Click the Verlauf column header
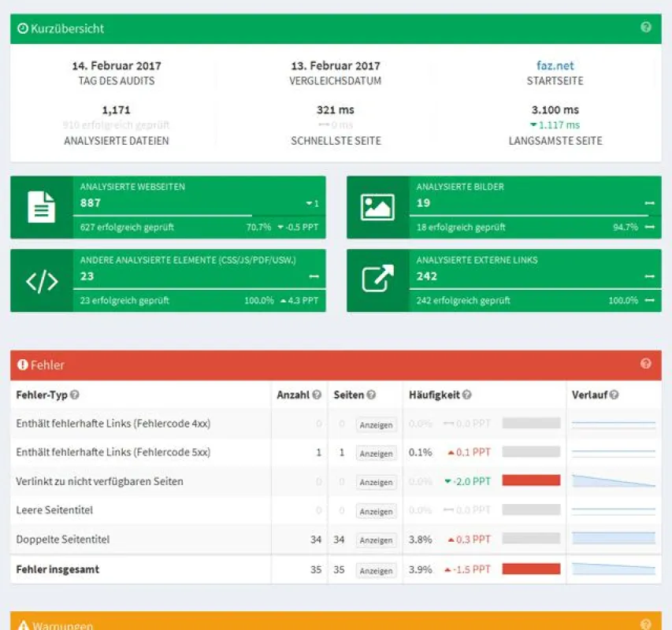672x630 pixels. coord(589,395)
